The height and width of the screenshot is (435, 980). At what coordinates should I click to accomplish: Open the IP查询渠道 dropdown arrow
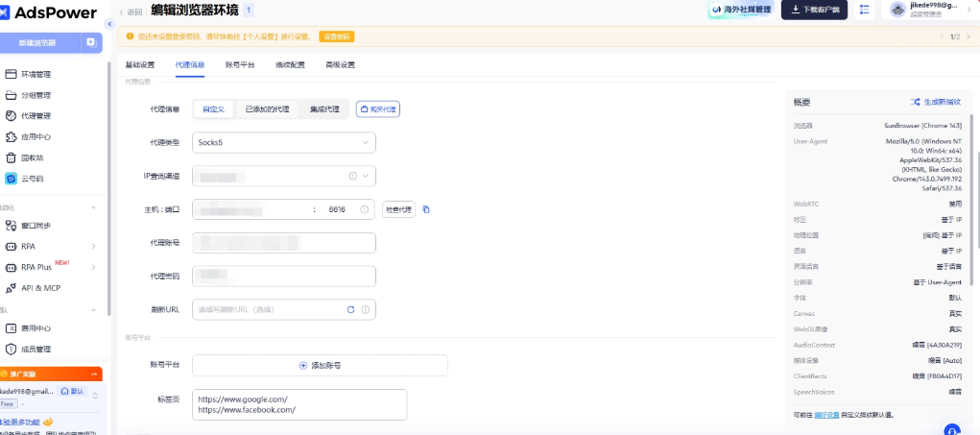click(366, 177)
